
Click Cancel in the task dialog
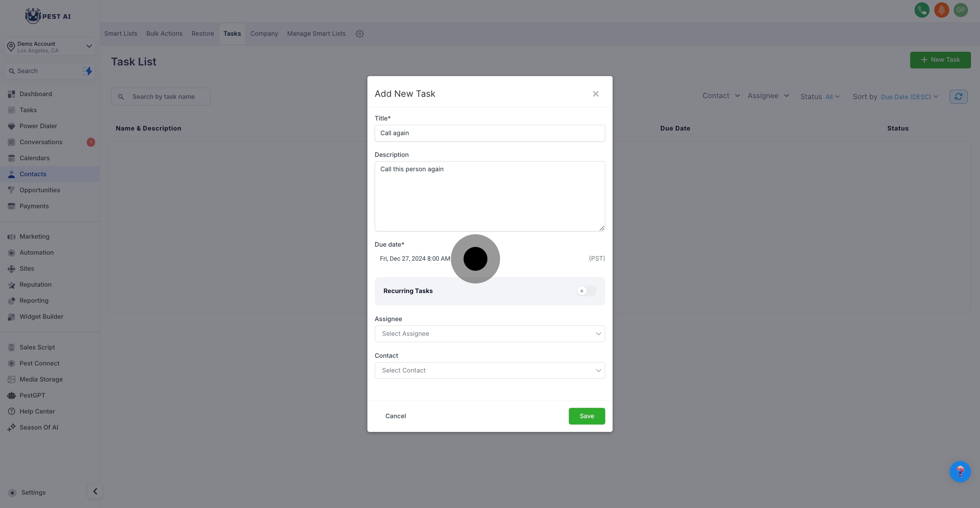point(395,416)
